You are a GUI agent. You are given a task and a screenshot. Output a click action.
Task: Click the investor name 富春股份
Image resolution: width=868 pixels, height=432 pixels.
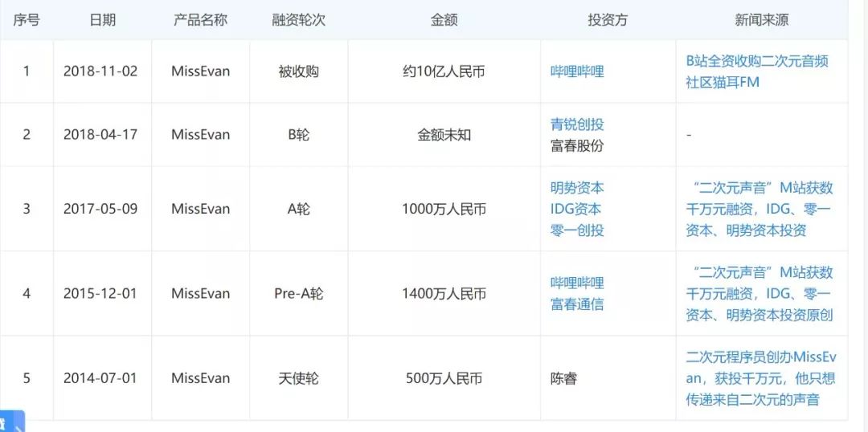point(577,145)
